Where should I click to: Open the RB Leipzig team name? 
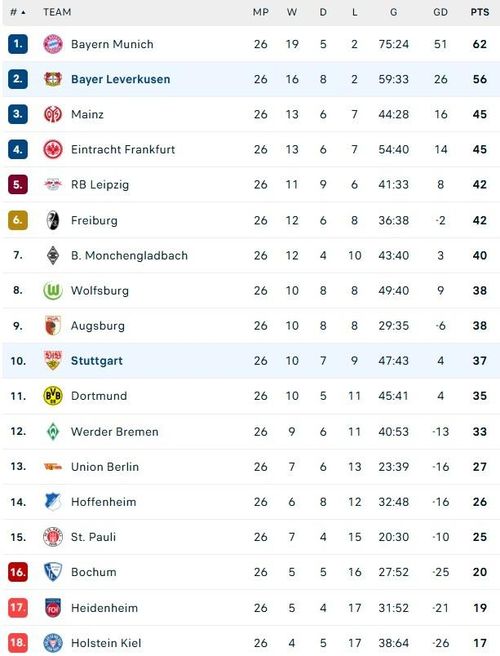pos(100,184)
